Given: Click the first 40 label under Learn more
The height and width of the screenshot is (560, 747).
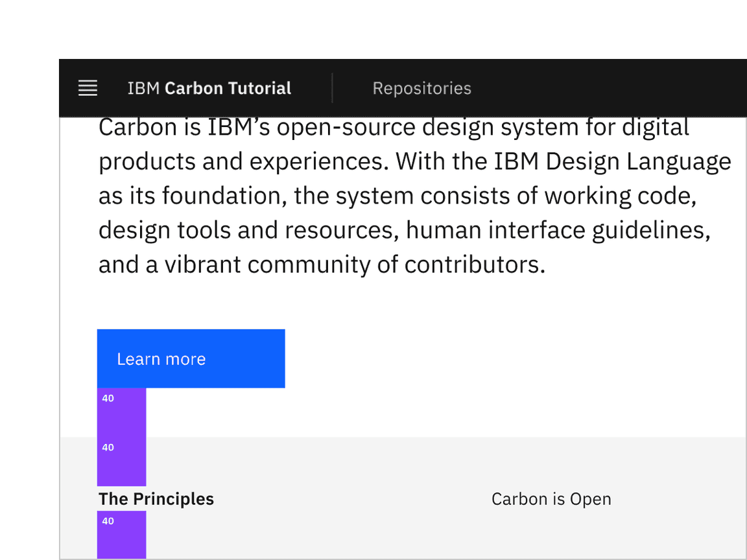Looking at the screenshot, I should [x=108, y=399].
